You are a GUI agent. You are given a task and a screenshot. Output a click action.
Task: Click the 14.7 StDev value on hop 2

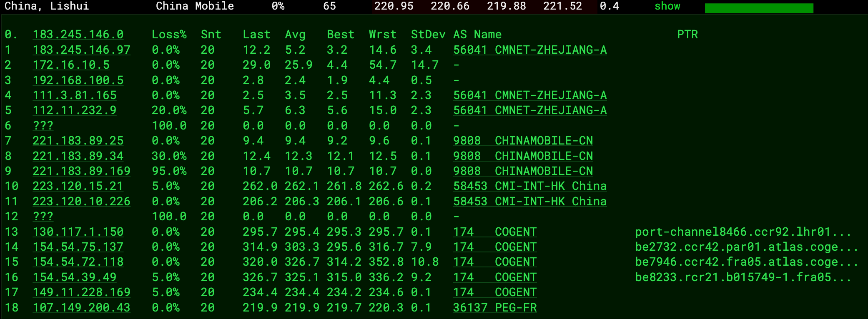tap(425, 65)
